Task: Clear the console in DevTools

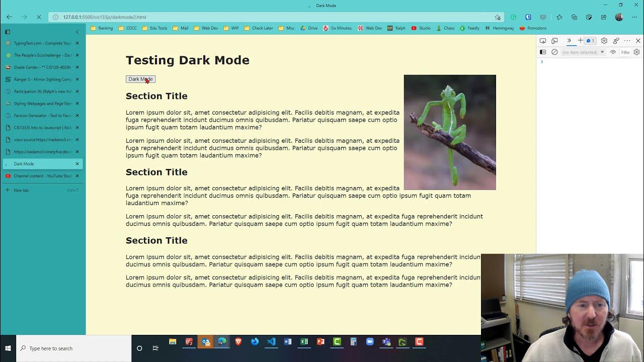Action: 554,52
